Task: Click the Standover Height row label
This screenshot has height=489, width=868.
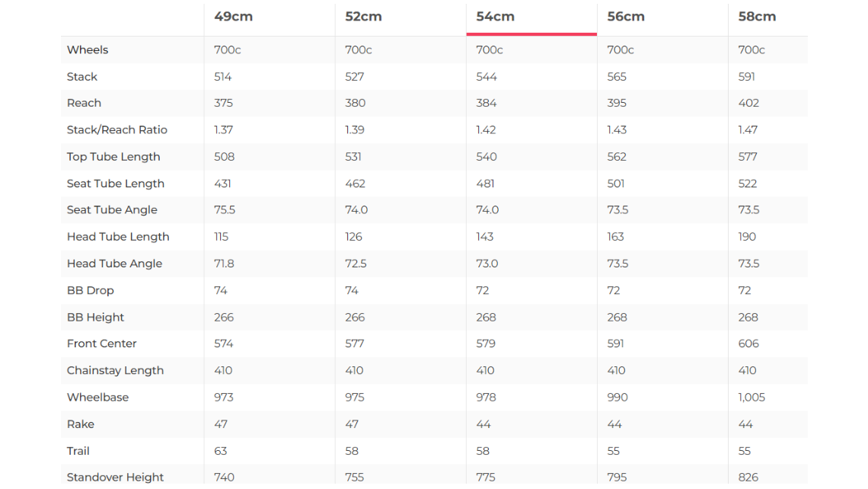Action: pos(115,478)
